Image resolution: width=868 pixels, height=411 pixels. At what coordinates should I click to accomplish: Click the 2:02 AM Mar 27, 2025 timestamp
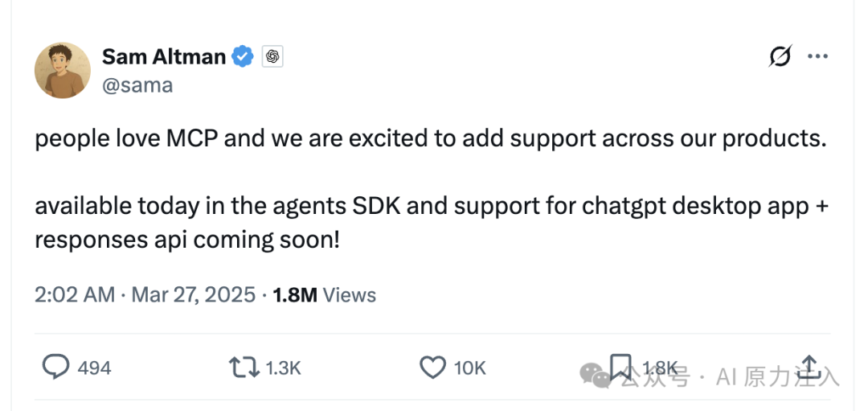145,294
